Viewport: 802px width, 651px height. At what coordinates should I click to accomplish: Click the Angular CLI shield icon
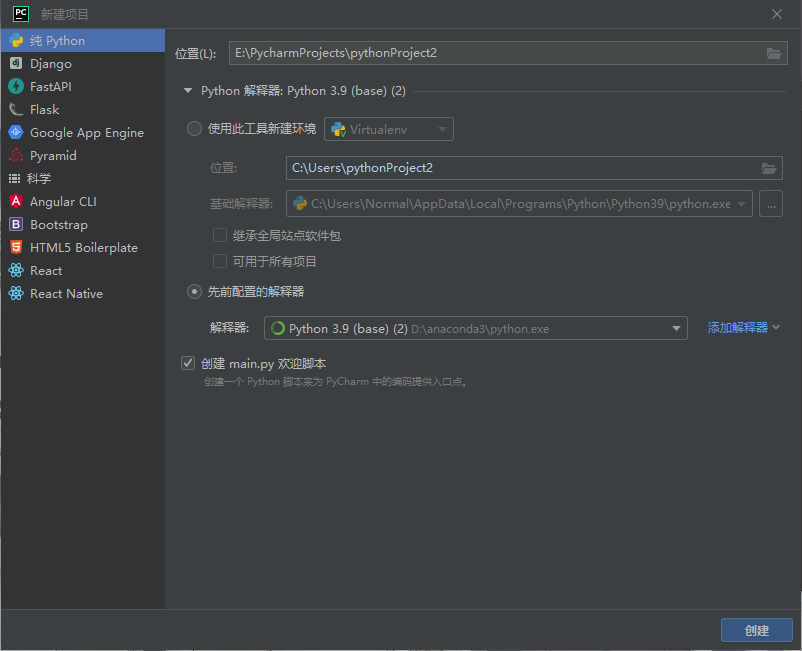[x=16, y=201]
